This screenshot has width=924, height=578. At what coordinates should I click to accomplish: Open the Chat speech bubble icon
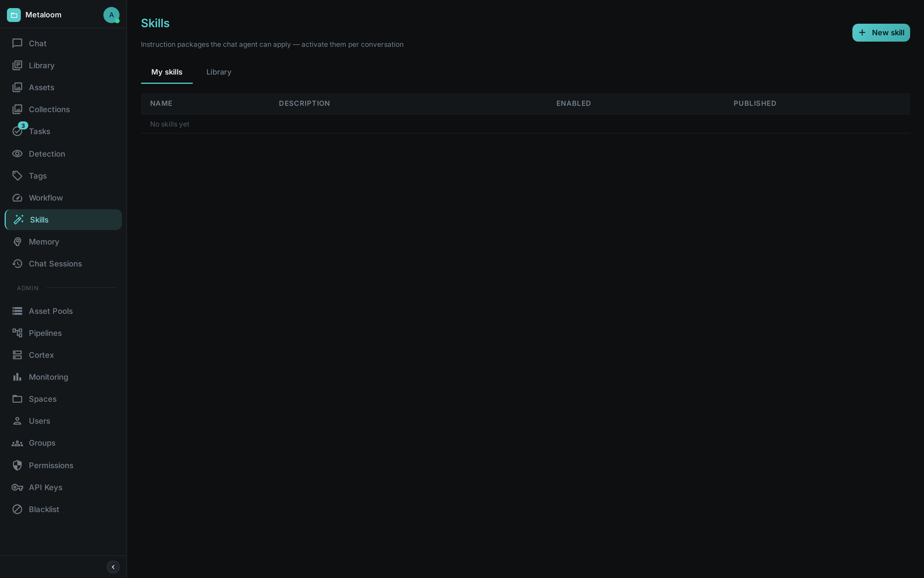17,44
